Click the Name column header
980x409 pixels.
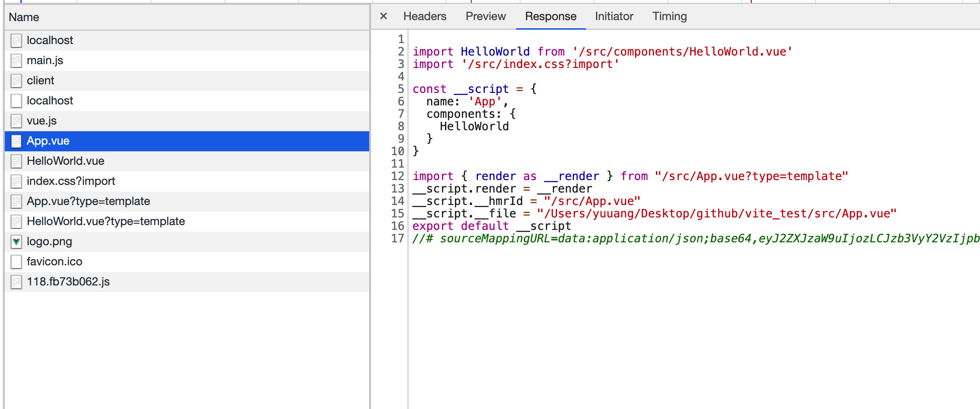[24, 17]
